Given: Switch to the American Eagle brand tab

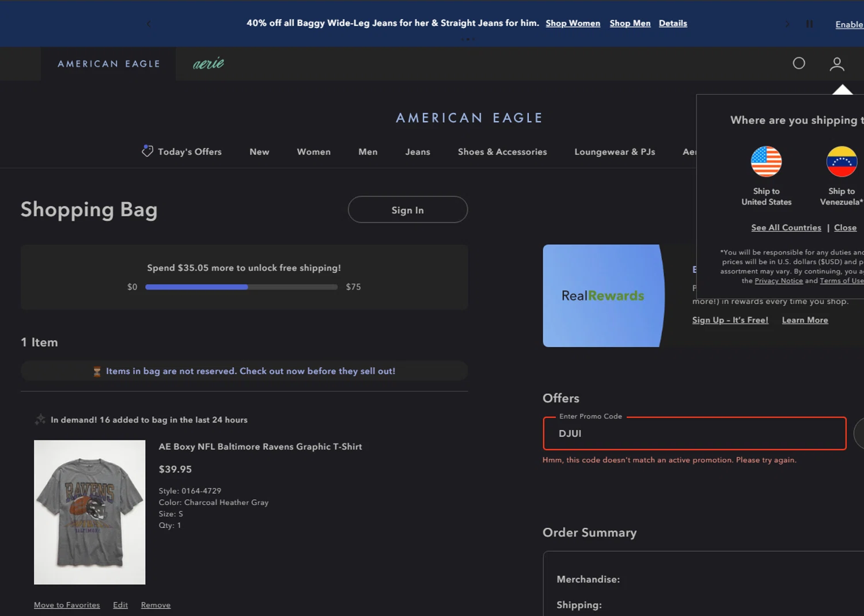Looking at the screenshot, I should [x=108, y=64].
